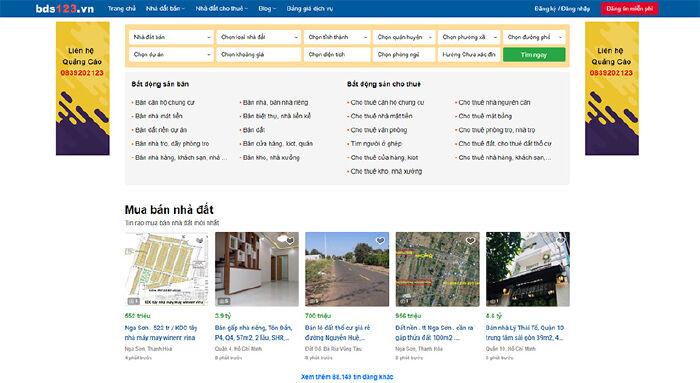Click 'Xem thêm' more listings link
Image resolution: width=700 pixels, height=383 pixels.
click(347, 377)
